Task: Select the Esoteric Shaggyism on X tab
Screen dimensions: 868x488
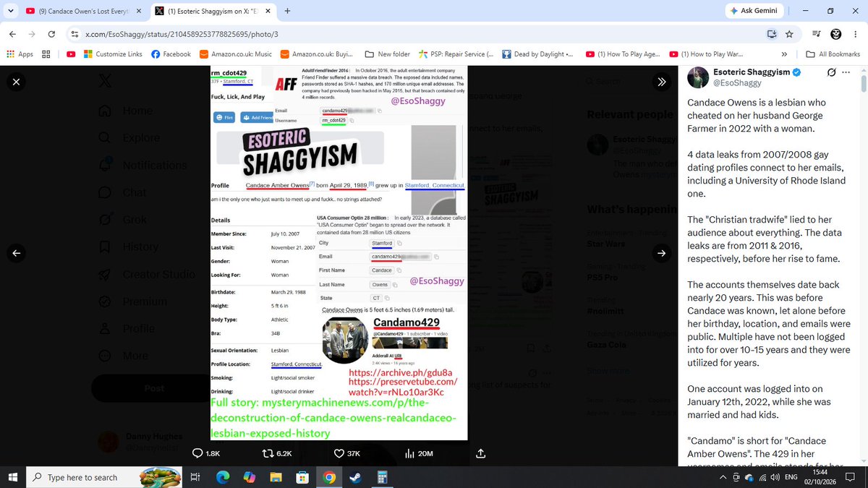Action: (212, 12)
